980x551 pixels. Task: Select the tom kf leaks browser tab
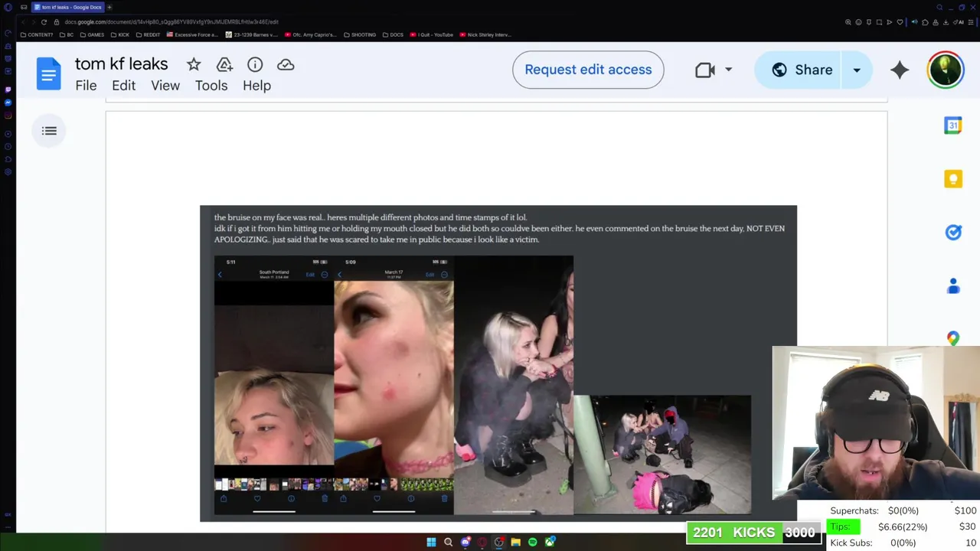(67, 7)
